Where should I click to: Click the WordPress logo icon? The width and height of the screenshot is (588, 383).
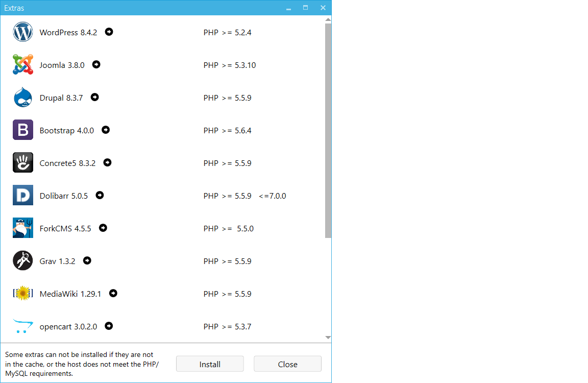click(23, 32)
